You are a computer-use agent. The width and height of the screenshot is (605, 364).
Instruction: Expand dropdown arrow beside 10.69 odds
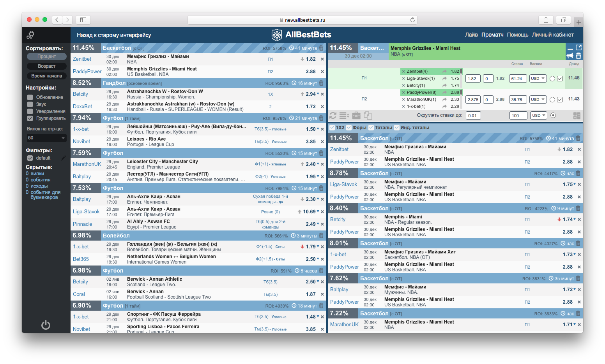[x=318, y=211]
